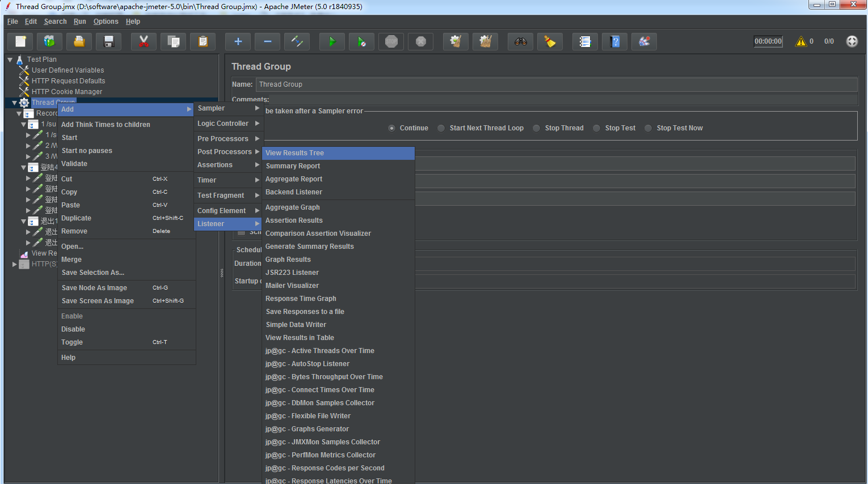Select Start Next Thread Loop radio button
868x484 pixels.
441,128
